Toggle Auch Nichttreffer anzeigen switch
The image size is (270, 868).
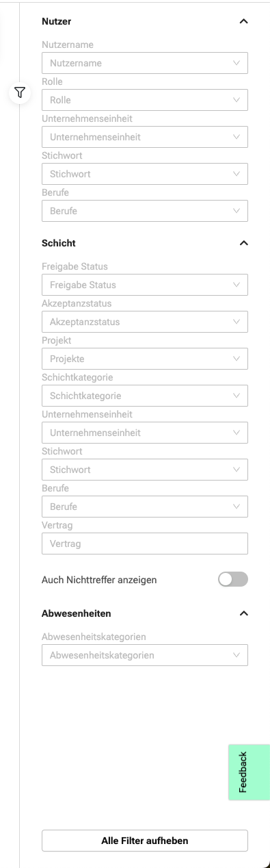(232, 580)
